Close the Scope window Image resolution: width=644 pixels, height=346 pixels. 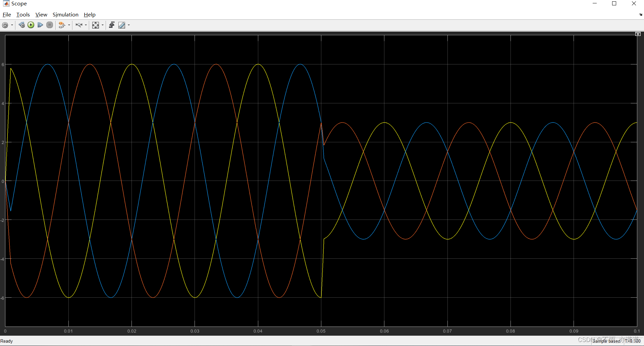click(634, 4)
